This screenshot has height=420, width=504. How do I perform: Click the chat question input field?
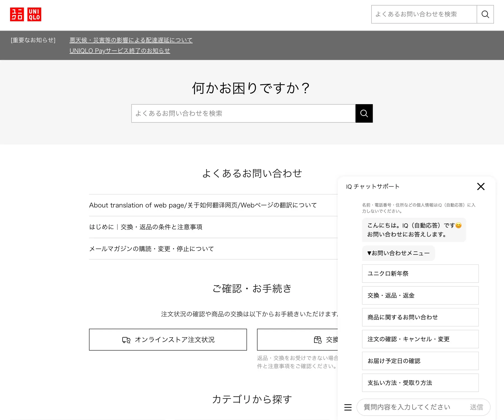pyautogui.click(x=406, y=407)
